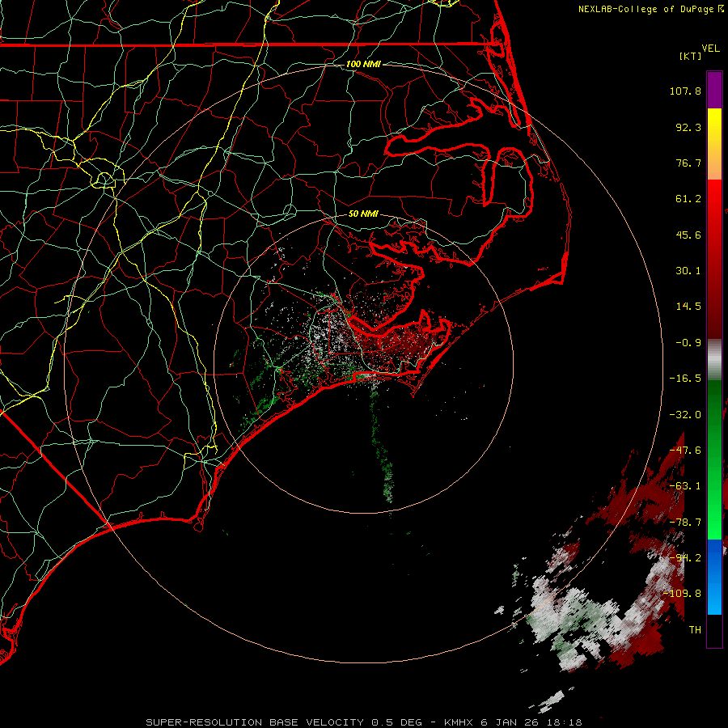Click the Super-Resolution Base Velocity product caption
This screenshot has height=728, width=728.
(363, 722)
